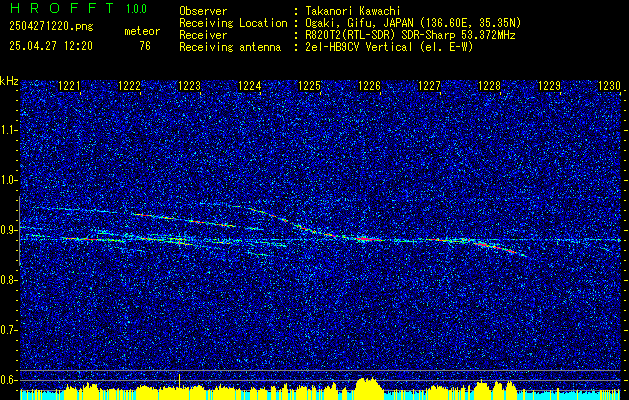Click the red echo trace near 1226
The width and height of the screenshot is (629, 400).
(368, 239)
